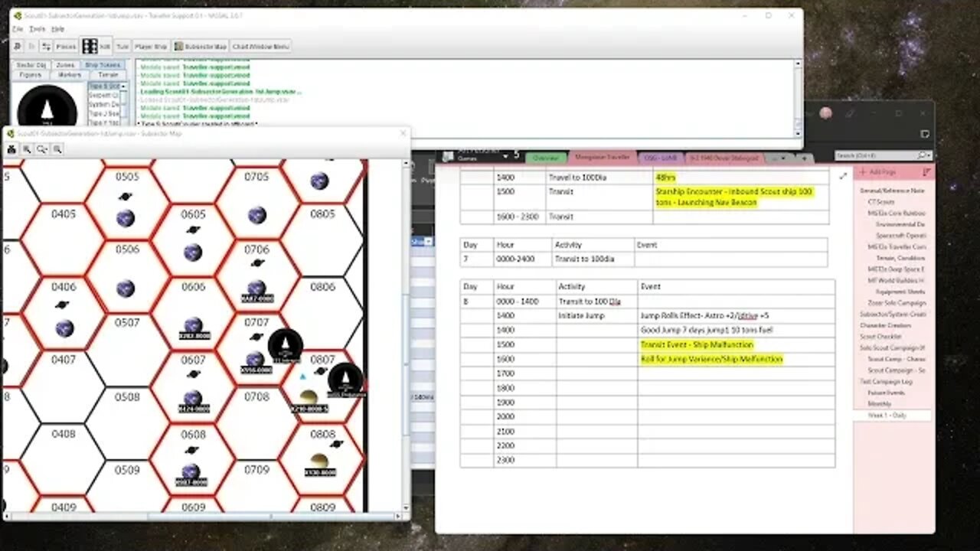Click the sort pages icon
This screenshot has width=980, height=551.
[x=926, y=173]
